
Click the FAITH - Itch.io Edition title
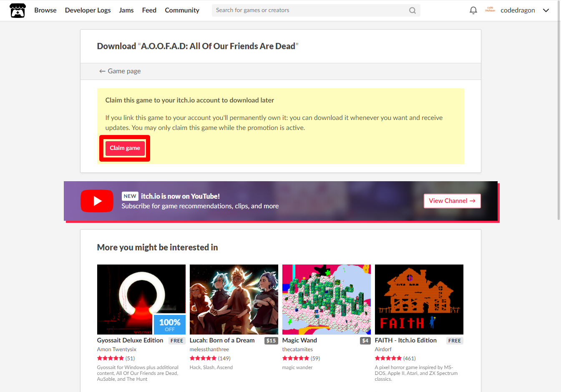click(x=406, y=340)
